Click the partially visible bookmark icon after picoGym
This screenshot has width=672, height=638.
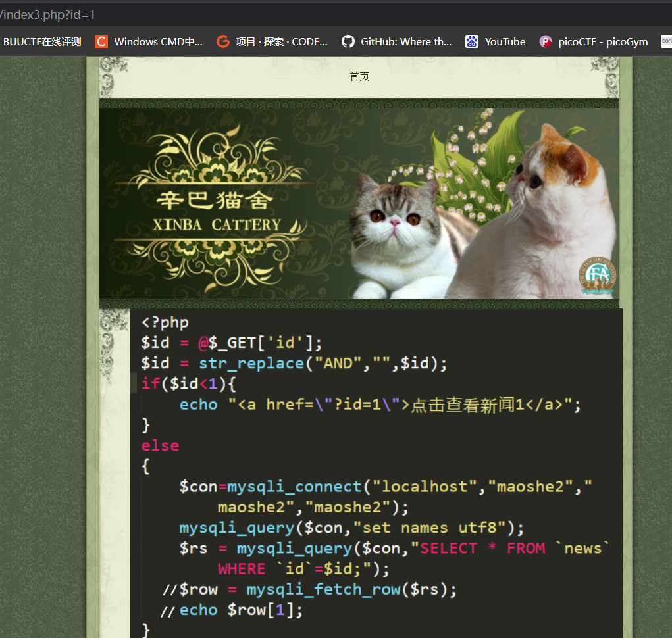tap(667, 41)
